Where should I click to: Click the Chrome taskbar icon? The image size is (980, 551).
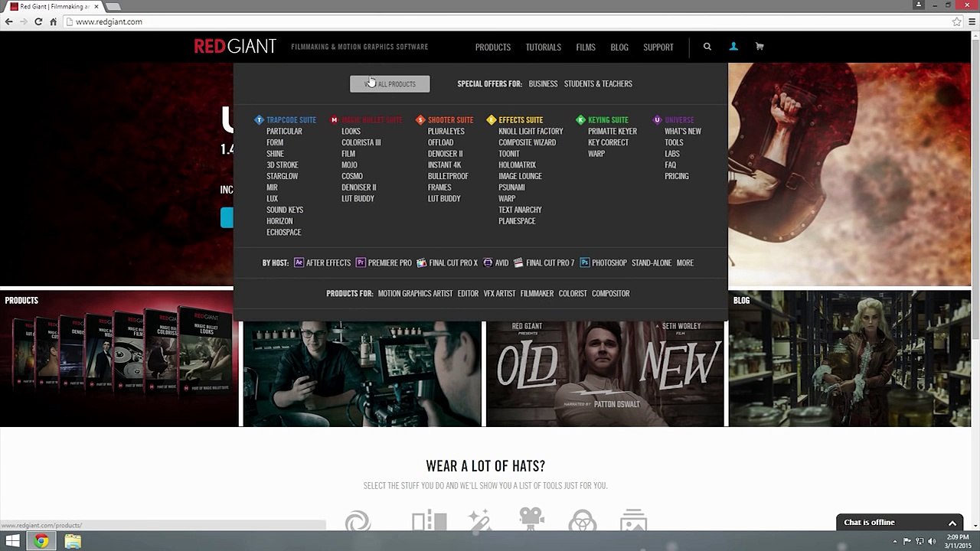click(41, 541)
